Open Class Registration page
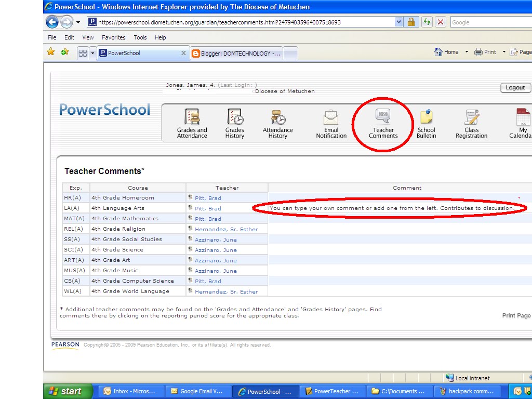The height and width of the screenshot is (399, 532). pos(471,124)
